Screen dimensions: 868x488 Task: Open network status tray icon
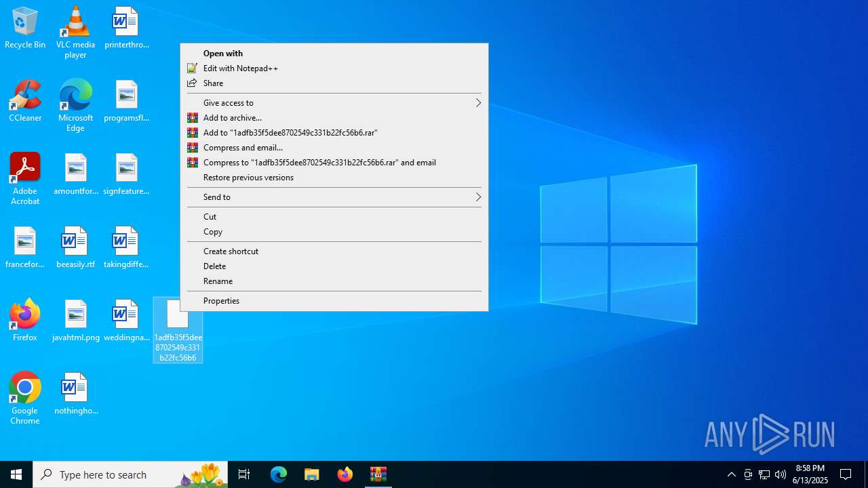(x=764, y=474)
